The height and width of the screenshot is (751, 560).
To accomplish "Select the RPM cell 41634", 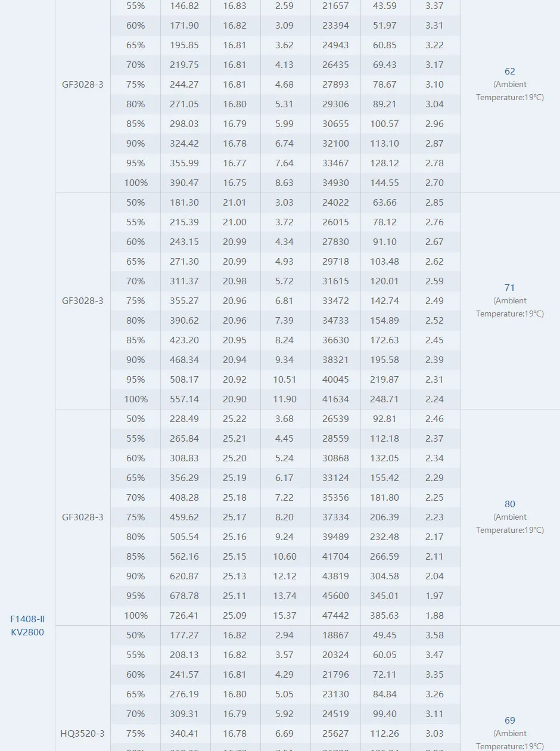I will pyautogui.click(x=335, y=399).
